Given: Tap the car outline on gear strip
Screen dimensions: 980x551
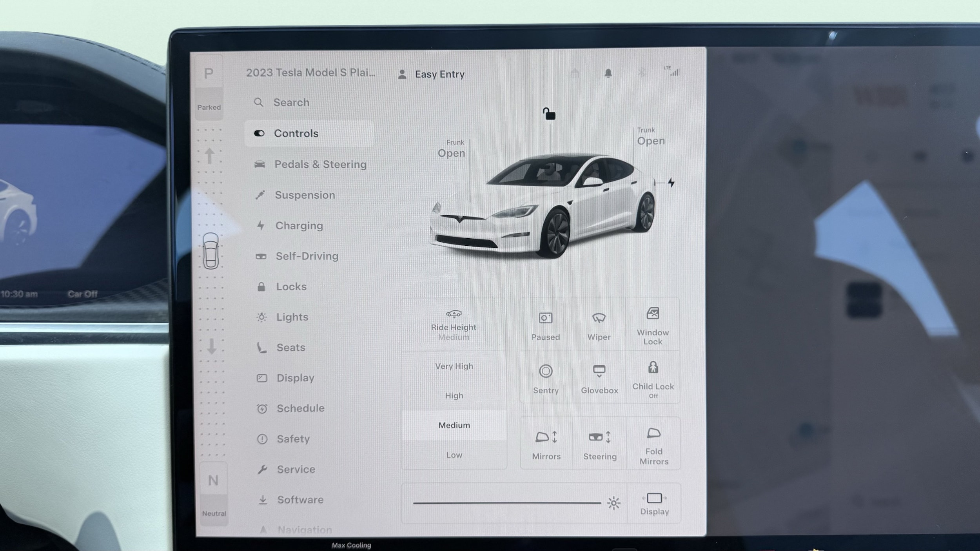Looking at the screenshot, I should (x=211, y=251).
